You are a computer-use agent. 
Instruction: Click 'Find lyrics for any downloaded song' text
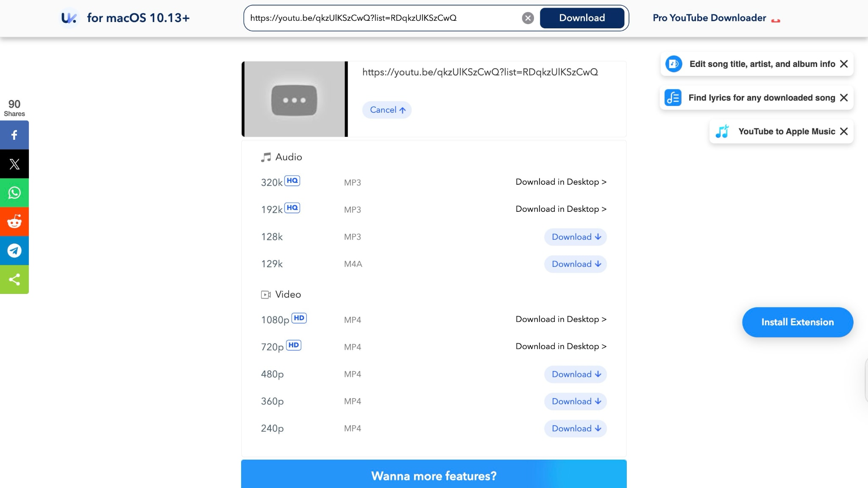[762, 98]
